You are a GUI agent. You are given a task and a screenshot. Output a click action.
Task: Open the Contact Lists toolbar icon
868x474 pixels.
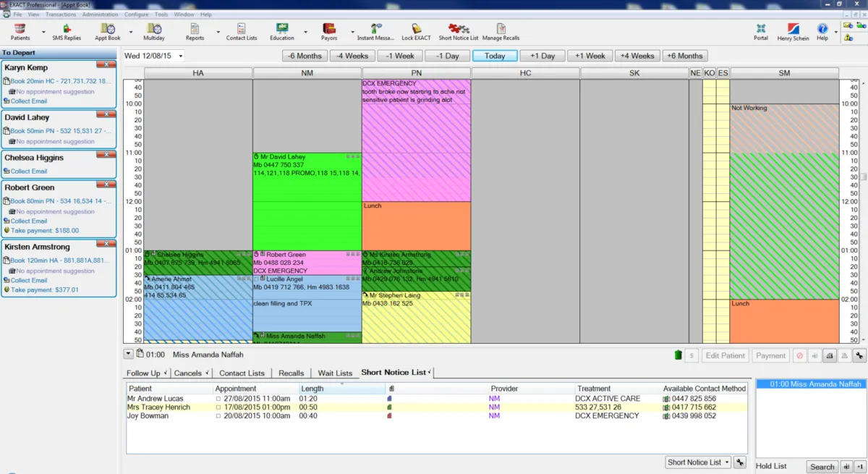pyautogui.click(x=241, y=31)
